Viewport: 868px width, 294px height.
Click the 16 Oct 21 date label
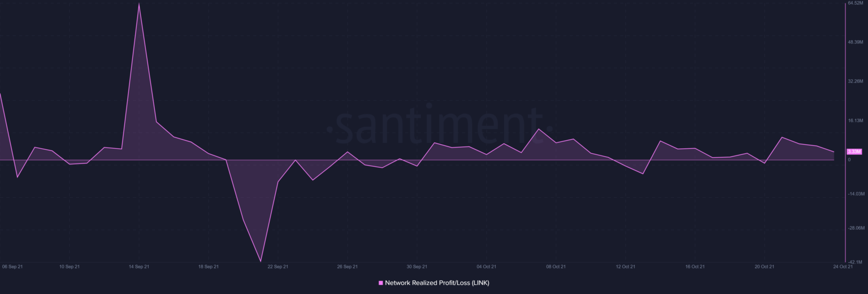click(x=695, y=266)
